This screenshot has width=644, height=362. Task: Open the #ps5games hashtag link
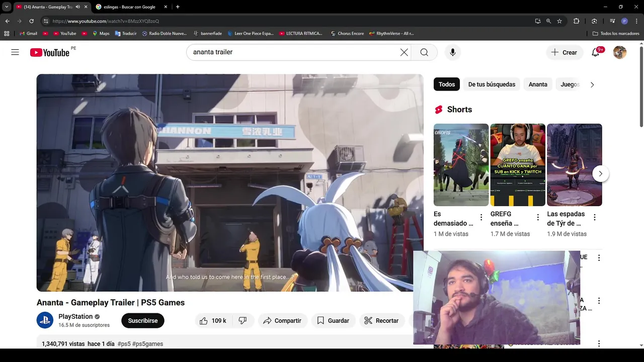click(147, 344)
